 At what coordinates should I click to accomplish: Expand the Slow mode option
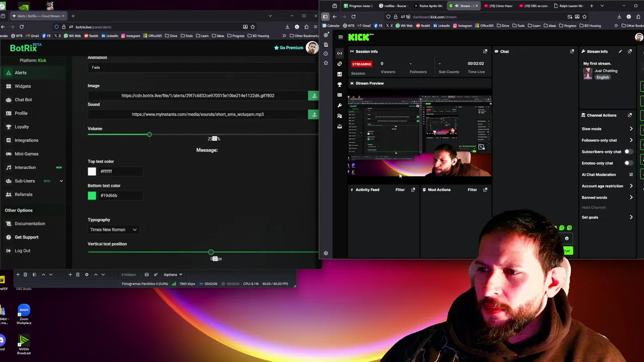[x=631, y=129]
